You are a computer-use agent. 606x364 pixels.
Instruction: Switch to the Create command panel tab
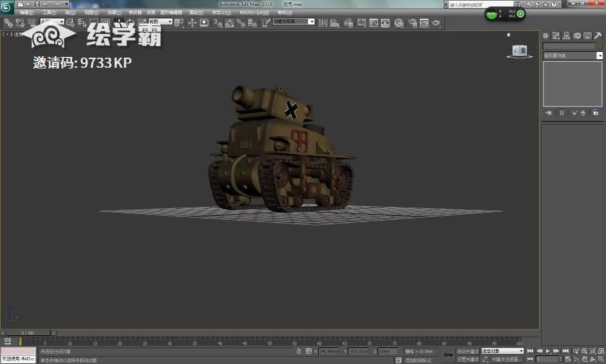(x=545, y=35)
